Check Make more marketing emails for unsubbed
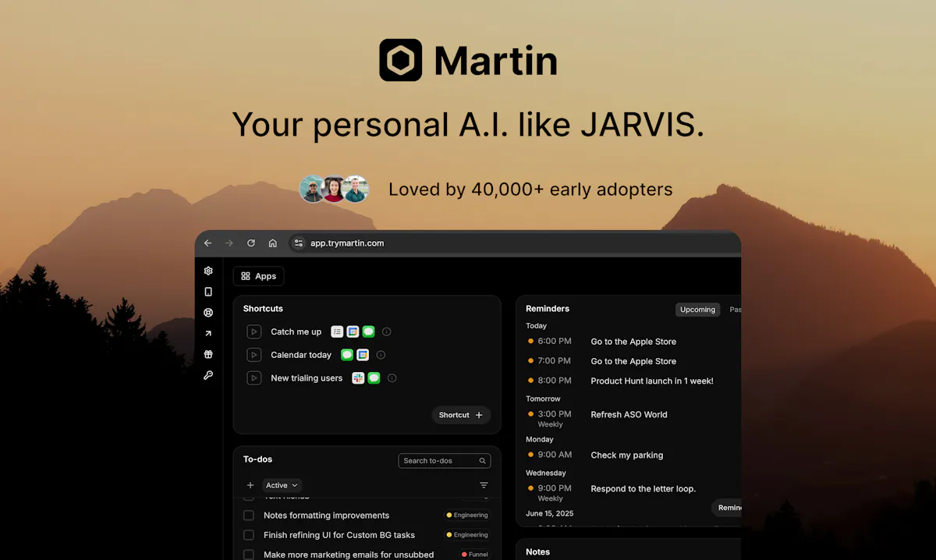 point(249,555)
